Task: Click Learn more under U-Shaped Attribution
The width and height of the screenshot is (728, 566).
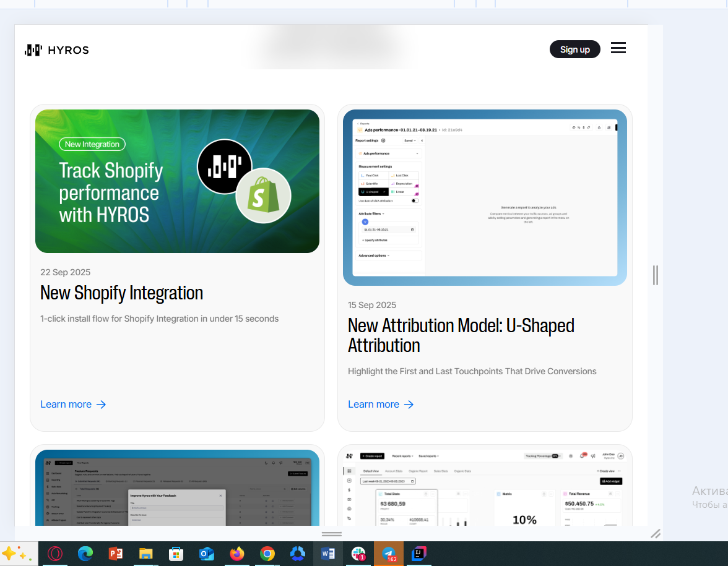Action: [x=374, y=405]
